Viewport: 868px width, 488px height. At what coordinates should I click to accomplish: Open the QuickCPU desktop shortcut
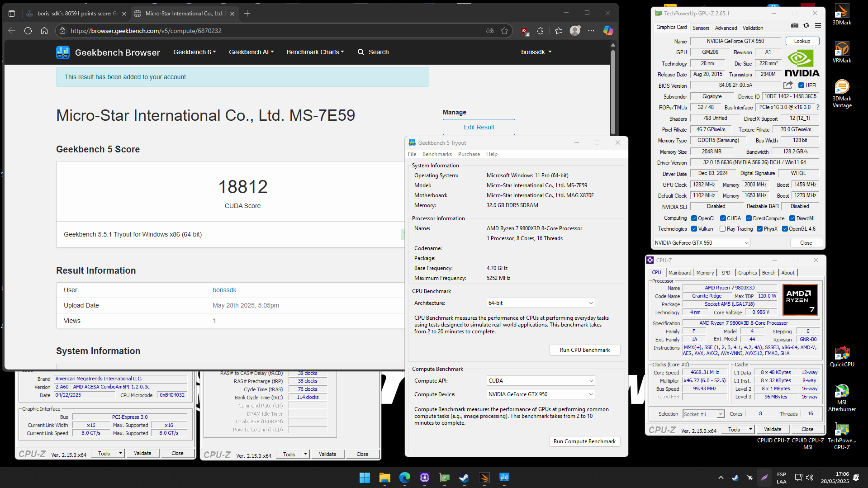(842, 356)
